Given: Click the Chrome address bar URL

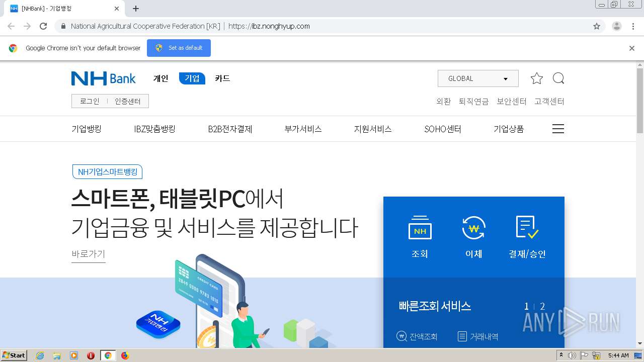Looking at the screenshot, I should coord(269,26).
